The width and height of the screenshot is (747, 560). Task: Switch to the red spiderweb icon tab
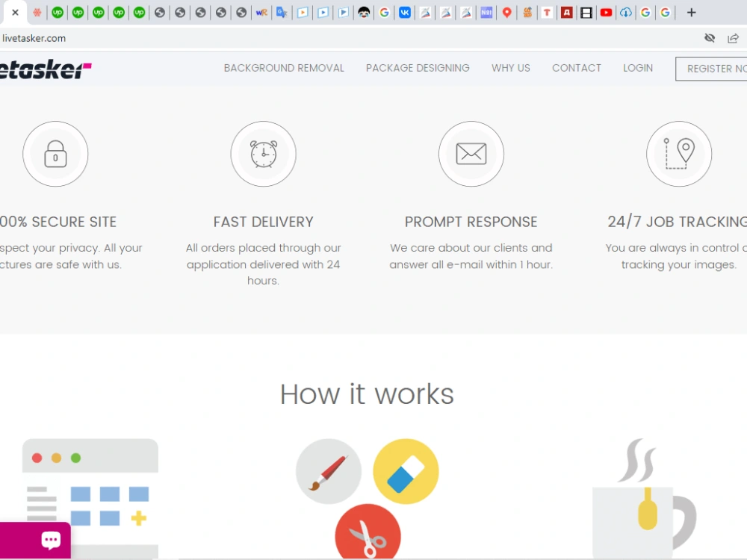tap(37, 13)
